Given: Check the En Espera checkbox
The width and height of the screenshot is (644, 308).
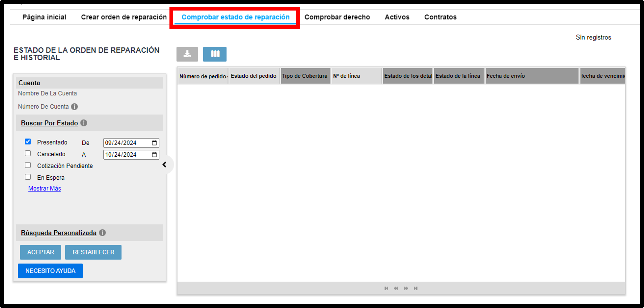Looking at the screenshot, I should [x=28, y=177].
